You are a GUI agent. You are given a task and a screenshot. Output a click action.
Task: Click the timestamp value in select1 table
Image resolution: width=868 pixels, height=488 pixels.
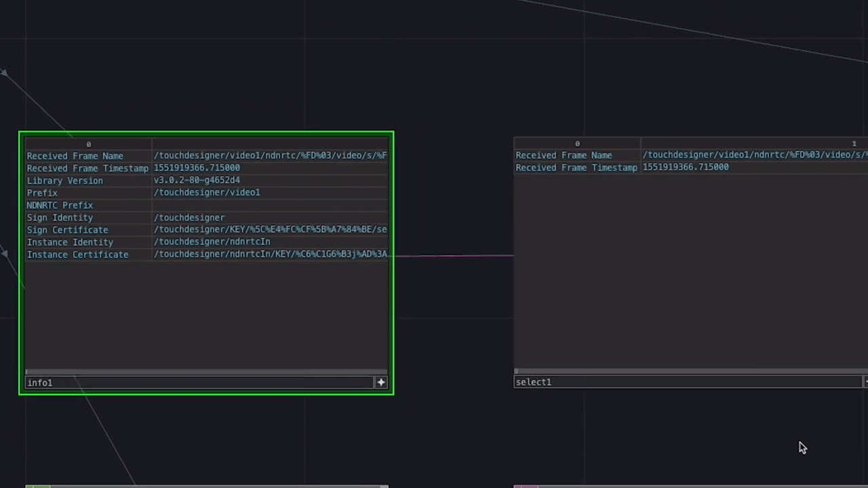686,168
